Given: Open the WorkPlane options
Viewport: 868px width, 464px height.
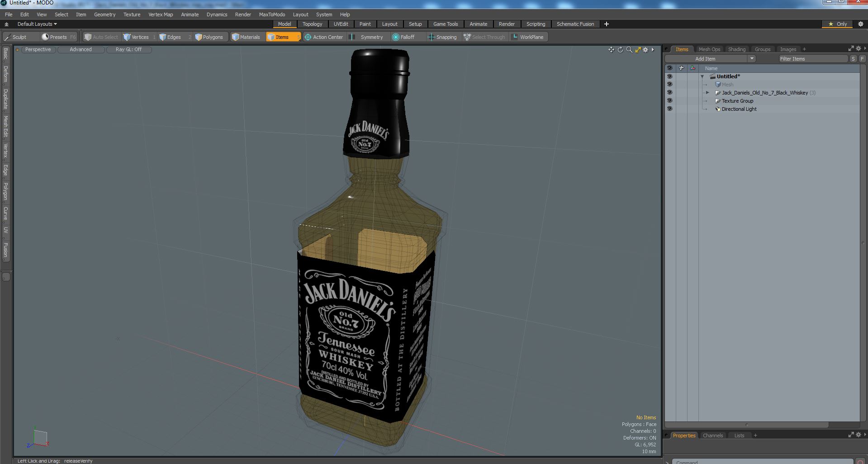Looking at the screenshot, I should [528, 37].
